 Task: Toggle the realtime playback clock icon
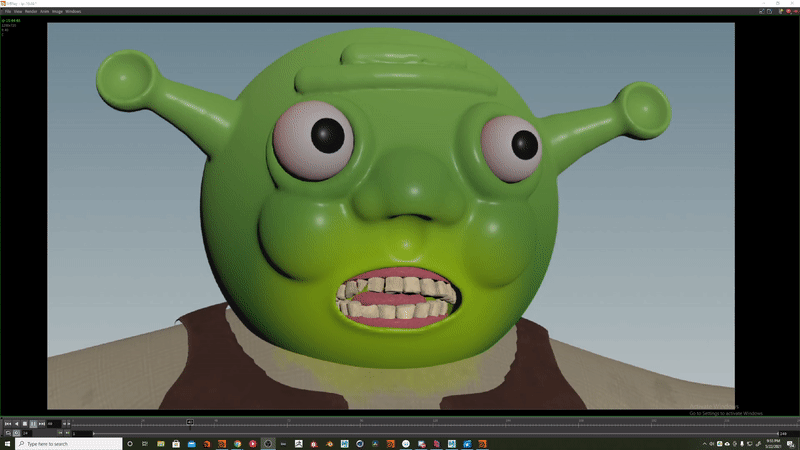point(16,433)
